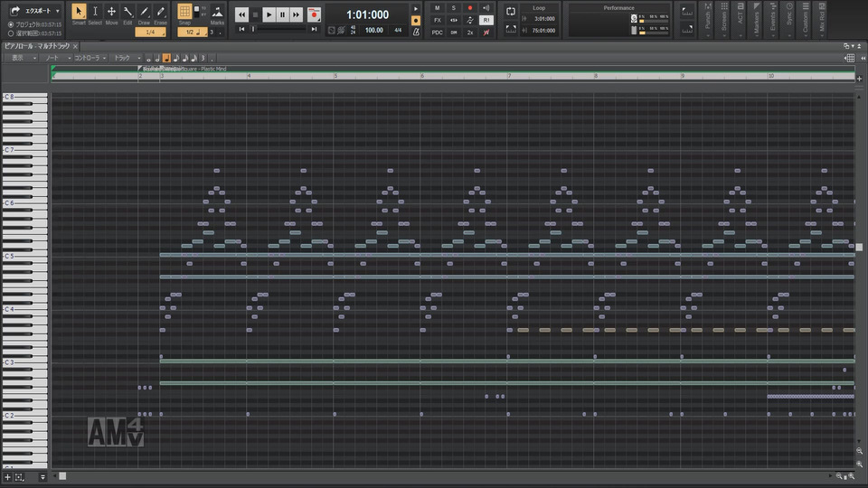
Task: Select the quarter note duration
Action: click(x=166, y=58)
